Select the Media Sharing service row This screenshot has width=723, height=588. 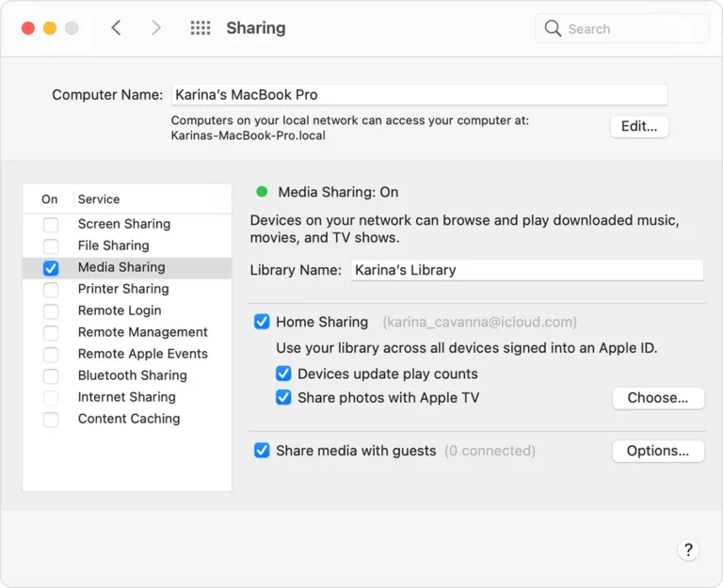[127, 268]
